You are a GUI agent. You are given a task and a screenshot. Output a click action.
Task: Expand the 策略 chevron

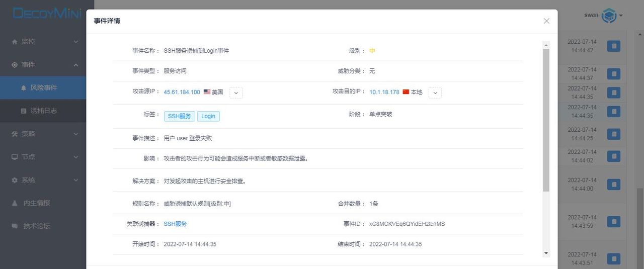(x=76, y=134)
